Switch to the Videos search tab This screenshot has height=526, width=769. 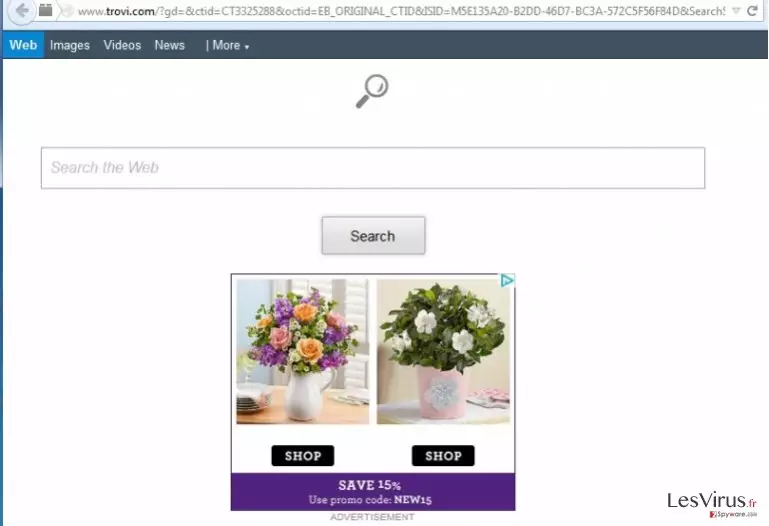click(122, 45)
